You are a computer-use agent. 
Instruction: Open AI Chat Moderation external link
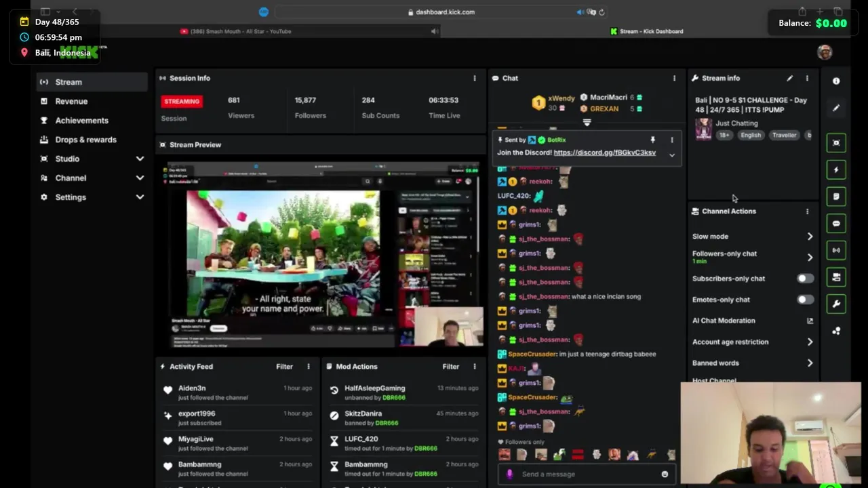click(810, 321)
